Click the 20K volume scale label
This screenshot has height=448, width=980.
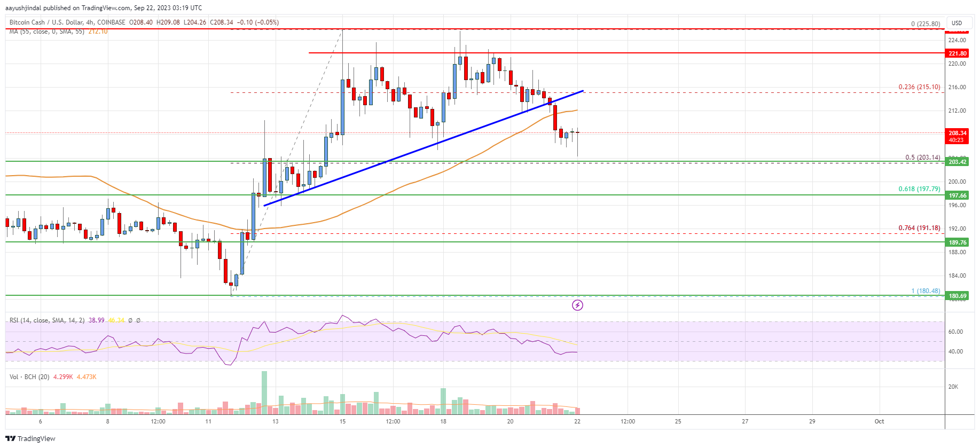[953, 387]
